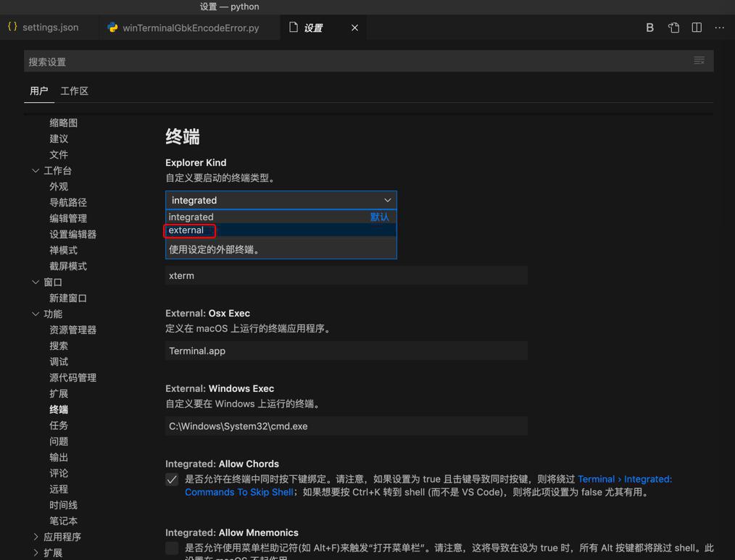Select 时间线 in settings tree
The image size is (735, 560).
pyautogui.click(x=63, y=505)
